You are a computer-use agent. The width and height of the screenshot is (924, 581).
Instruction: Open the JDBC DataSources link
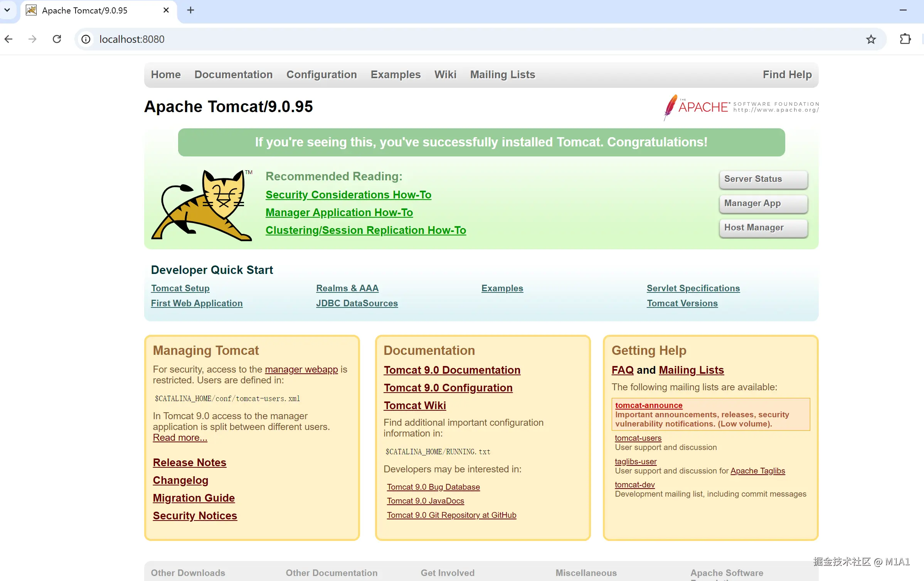357,303
